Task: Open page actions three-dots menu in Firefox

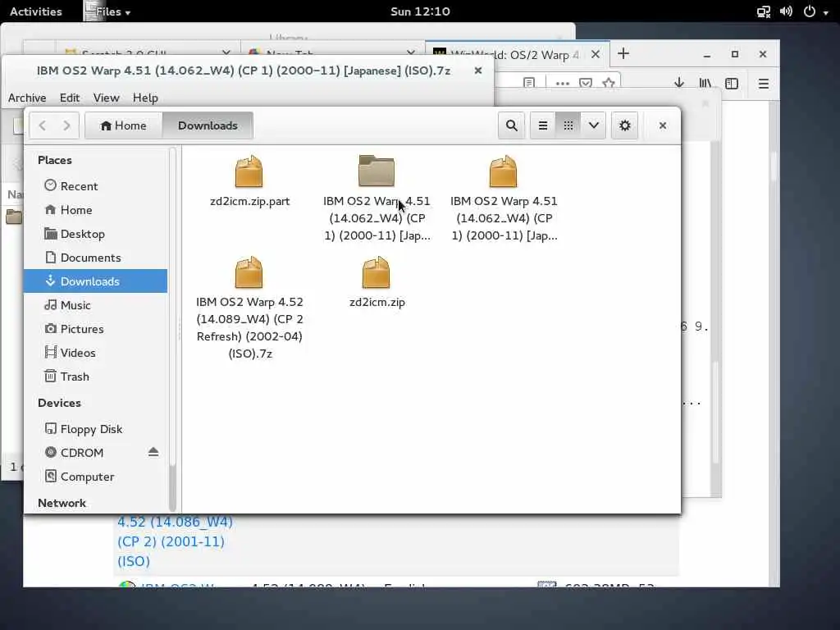Action: click(x=563, y=83)
